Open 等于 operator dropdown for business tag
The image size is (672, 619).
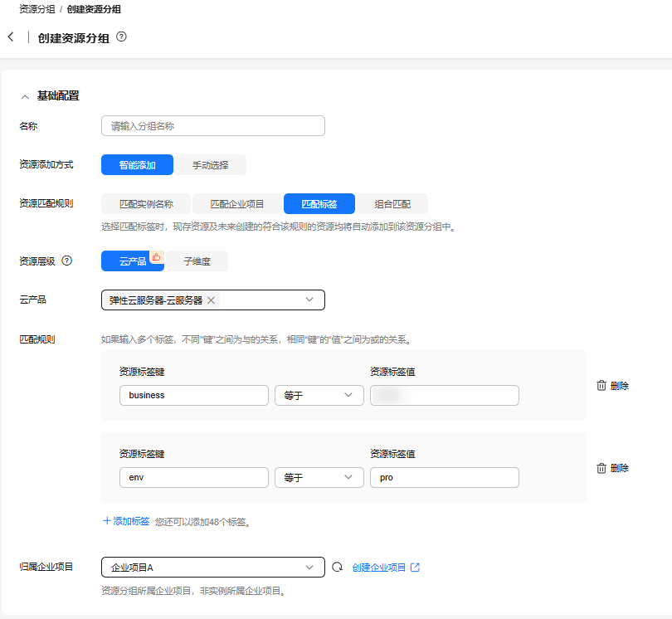tap(319, 395)
